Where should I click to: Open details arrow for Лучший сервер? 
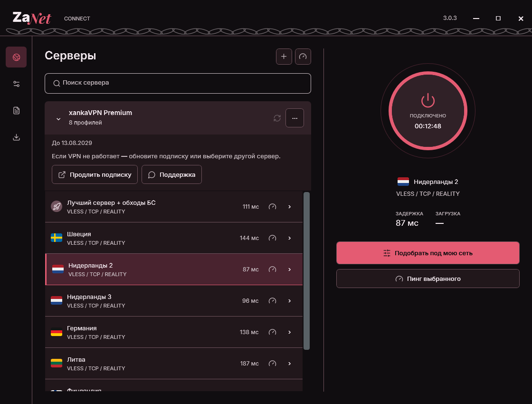(289, 207)
